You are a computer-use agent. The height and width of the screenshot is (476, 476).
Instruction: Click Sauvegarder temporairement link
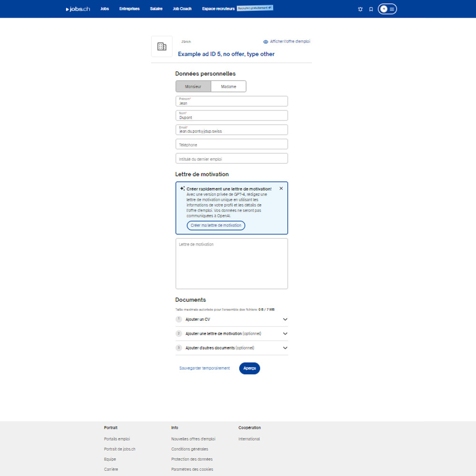pyautogui.click(x=205, y=368)
